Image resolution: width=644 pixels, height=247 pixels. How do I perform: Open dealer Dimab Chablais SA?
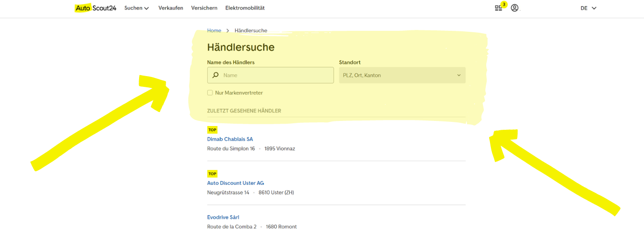click(230, 139)
